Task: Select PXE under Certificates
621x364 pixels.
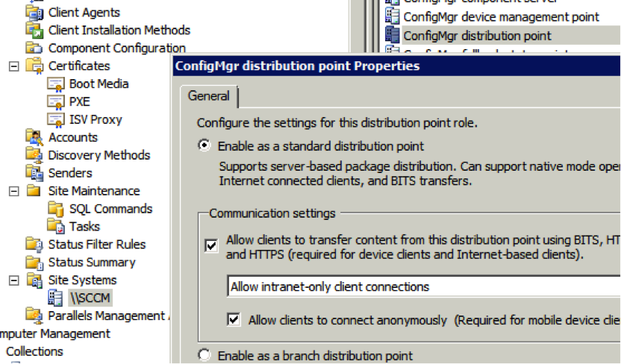Action: 80,101
